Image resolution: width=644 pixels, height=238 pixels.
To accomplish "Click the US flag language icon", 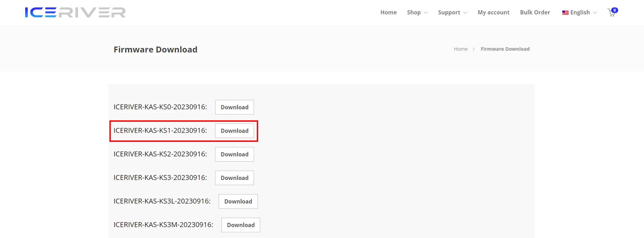I will point(565,13).
